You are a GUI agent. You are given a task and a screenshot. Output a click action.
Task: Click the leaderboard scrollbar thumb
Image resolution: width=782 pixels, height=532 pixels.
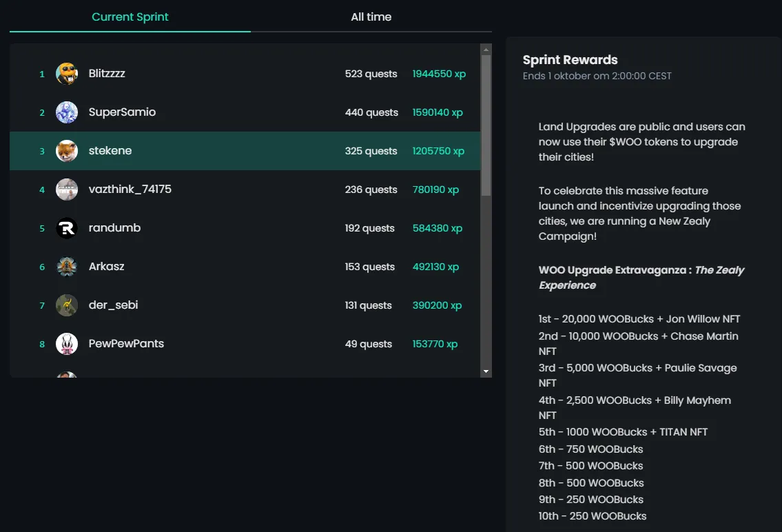[486, 124]
